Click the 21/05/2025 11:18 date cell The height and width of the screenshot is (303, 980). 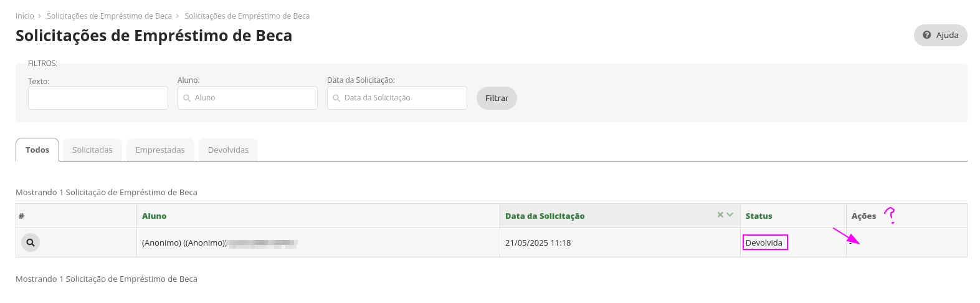click(538, 243)
